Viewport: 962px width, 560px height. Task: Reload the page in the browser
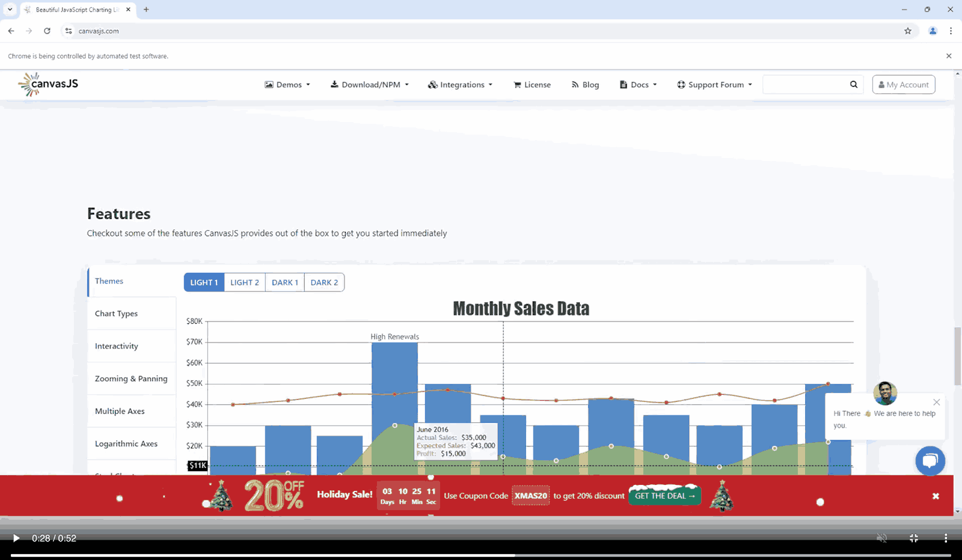47,31
